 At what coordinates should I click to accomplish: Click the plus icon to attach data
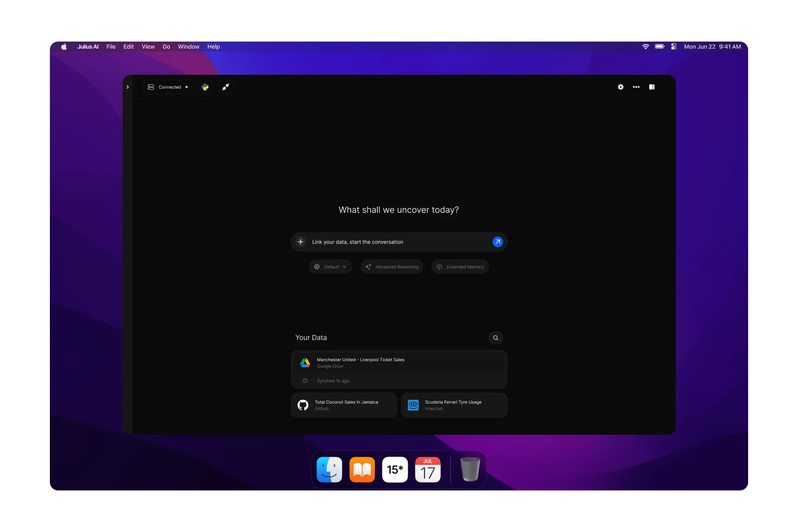(300, 242)
